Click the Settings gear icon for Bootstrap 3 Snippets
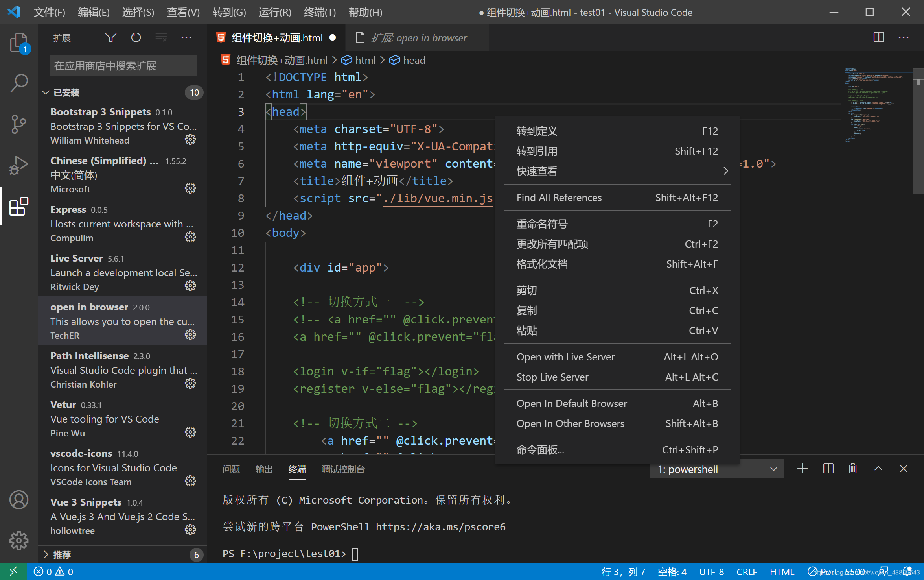924x580 pixels. tap(190, 139)
